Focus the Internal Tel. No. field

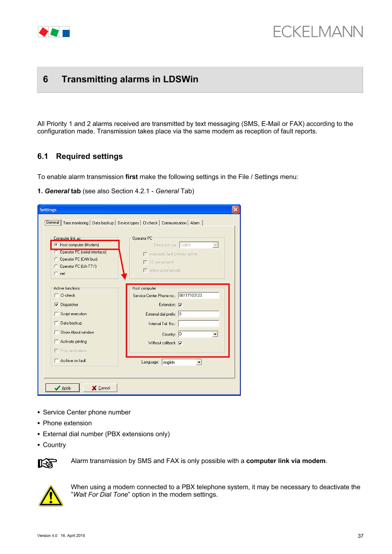(199, 324)
